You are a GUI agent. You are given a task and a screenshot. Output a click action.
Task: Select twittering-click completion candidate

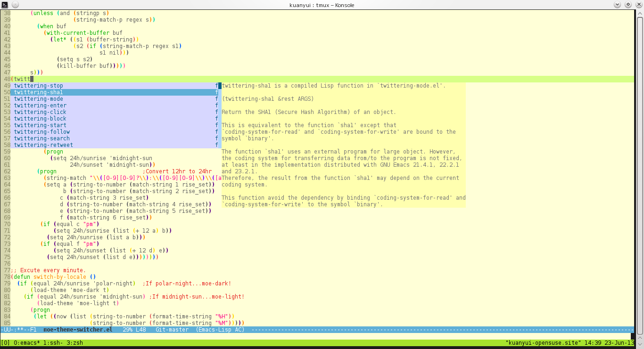click(x=116, y=112)
